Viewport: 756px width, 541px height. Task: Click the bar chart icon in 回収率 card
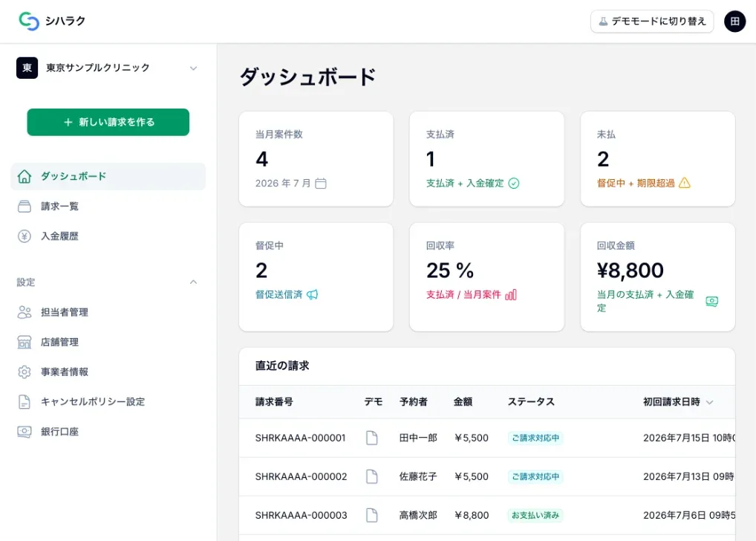[x=511, y=294]
